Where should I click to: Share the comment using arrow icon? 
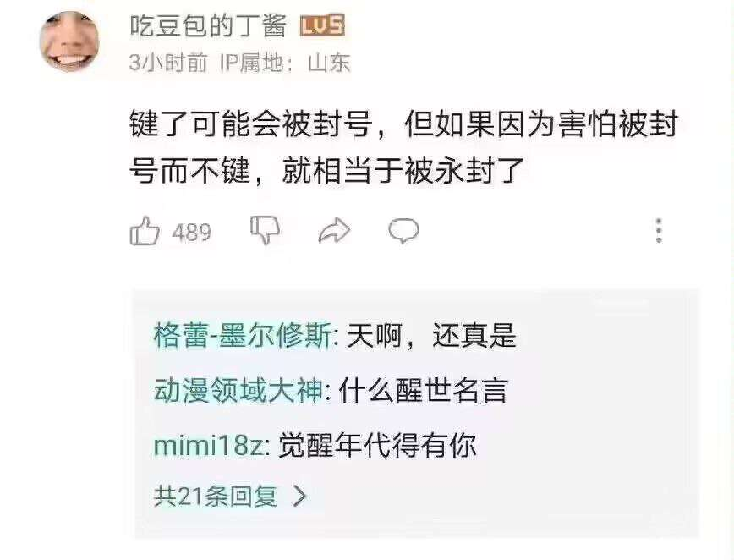pos(334,231)
